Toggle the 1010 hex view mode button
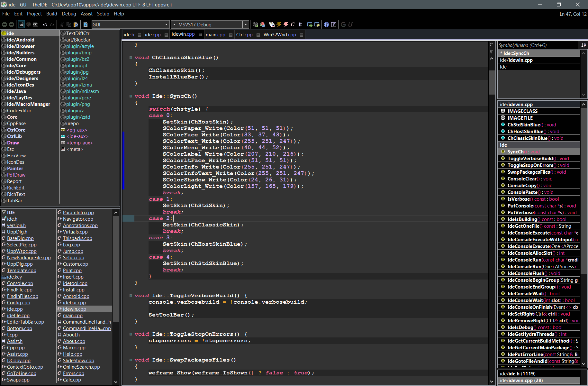588x386 pixels. point(35,24)
